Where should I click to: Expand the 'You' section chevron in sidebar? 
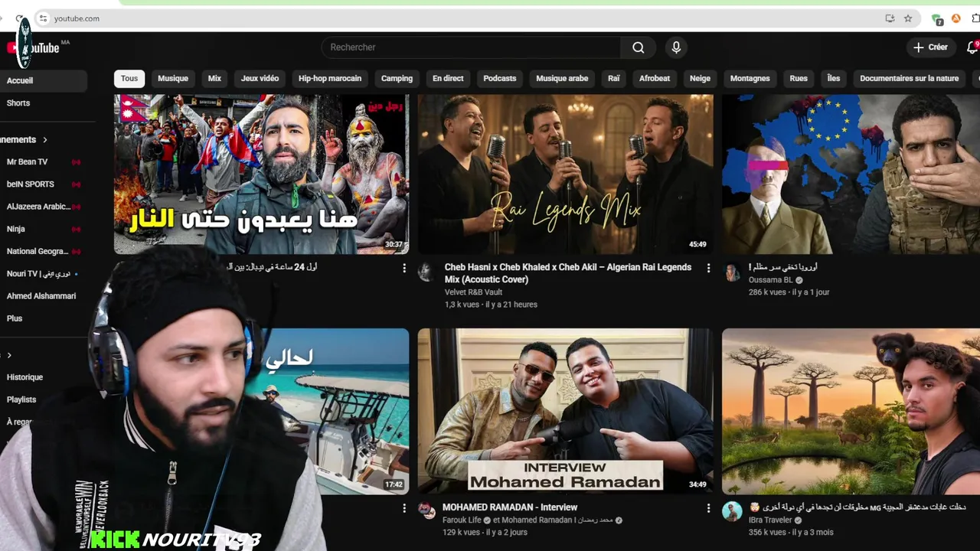(9, 355)
